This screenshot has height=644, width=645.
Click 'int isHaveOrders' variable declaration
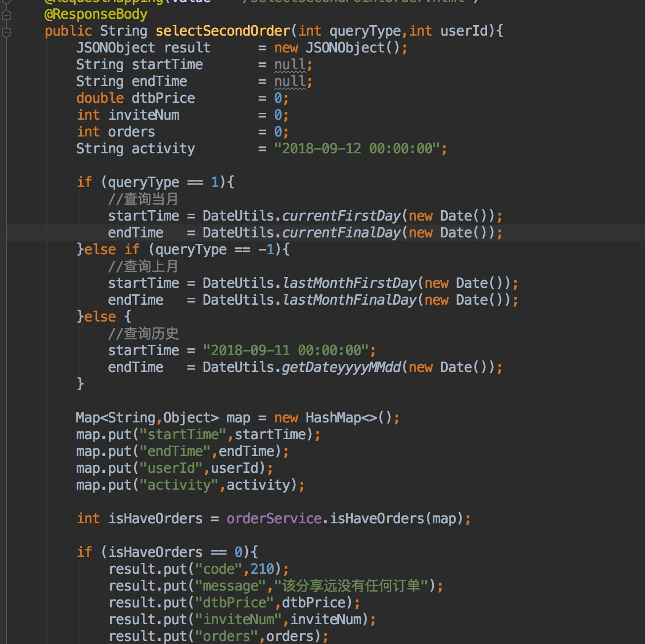pos(139,519)
